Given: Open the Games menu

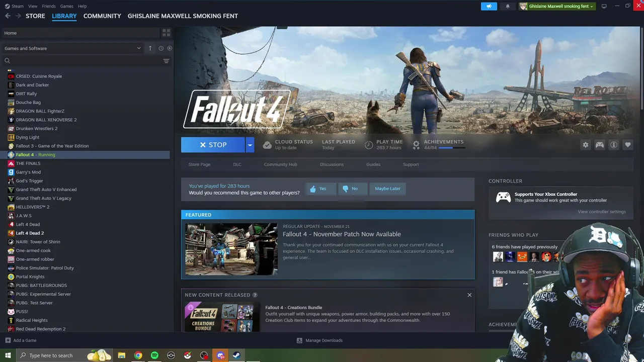Looking at the screenshot, I should [66, 6].
